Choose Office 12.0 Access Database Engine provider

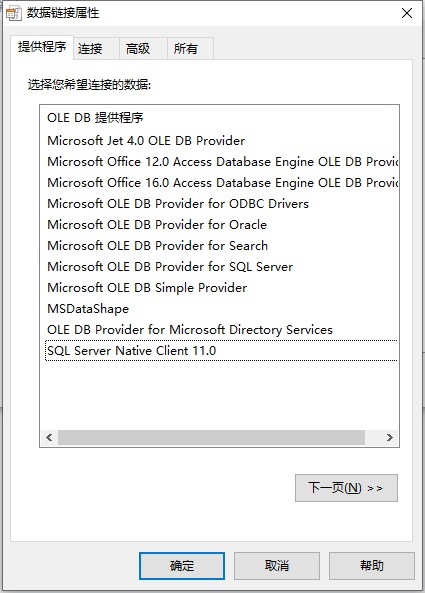click(x=222, y=162)
